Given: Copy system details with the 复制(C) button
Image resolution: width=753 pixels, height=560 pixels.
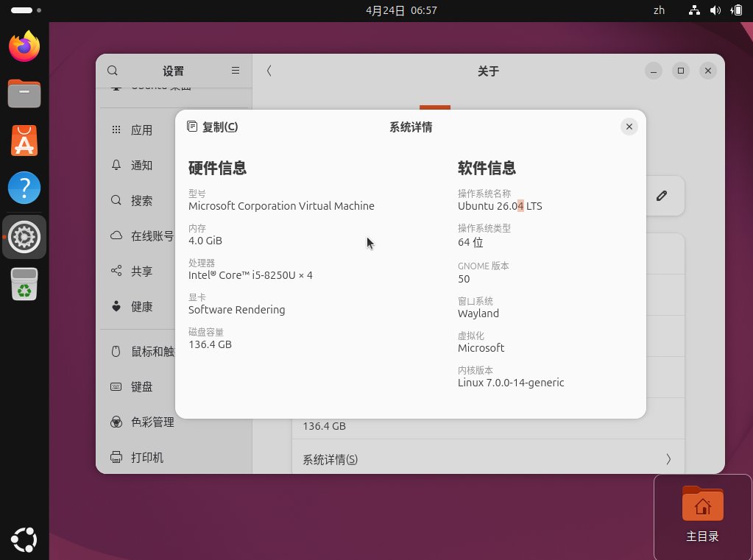Looking at the screenshot, I should [212, 127].
